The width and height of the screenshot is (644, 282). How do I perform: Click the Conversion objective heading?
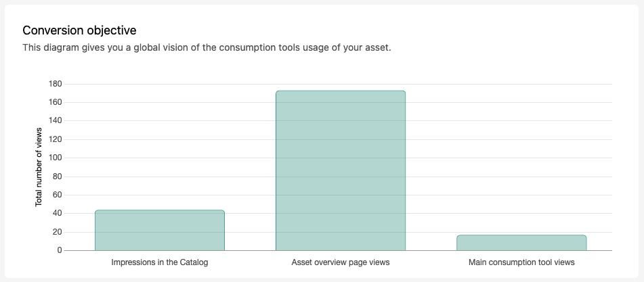pos(79,30)
